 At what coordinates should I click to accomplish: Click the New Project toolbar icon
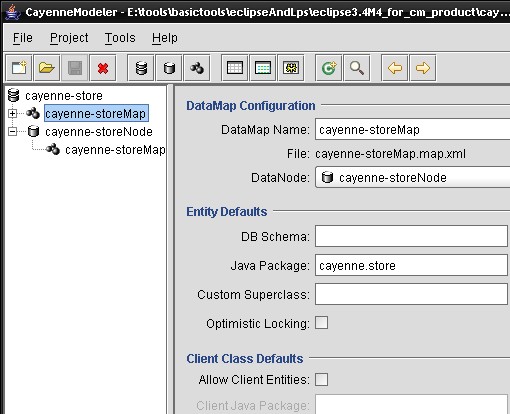(x=19, y=68)
